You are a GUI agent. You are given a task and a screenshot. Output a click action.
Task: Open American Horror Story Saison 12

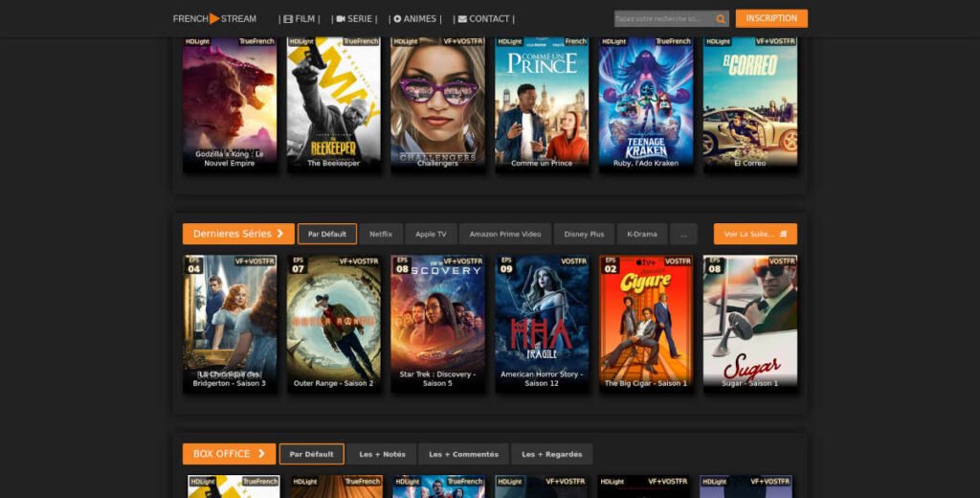tap(542, 324)
